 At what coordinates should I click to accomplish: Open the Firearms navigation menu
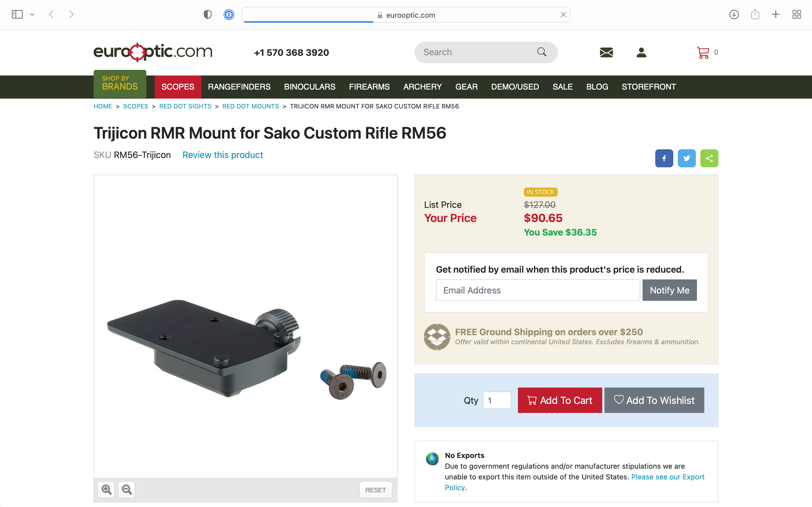(369, 87)
